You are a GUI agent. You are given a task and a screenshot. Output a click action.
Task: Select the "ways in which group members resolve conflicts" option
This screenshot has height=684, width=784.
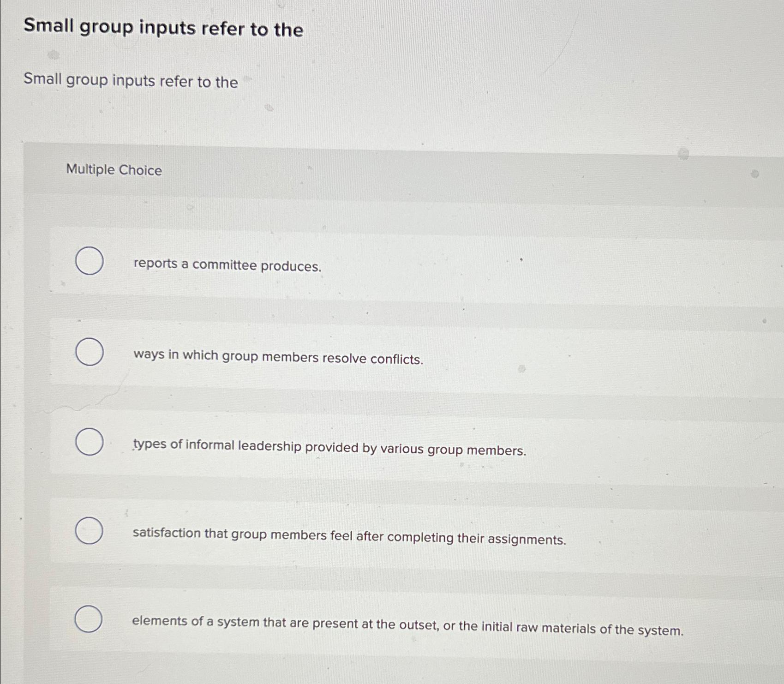click(x=89, y=353)
